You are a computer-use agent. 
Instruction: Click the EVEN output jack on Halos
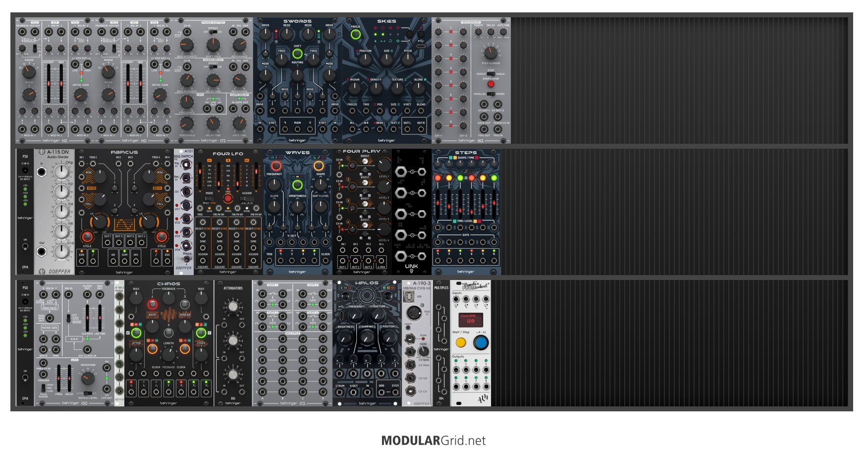click(x=395, y=392)
